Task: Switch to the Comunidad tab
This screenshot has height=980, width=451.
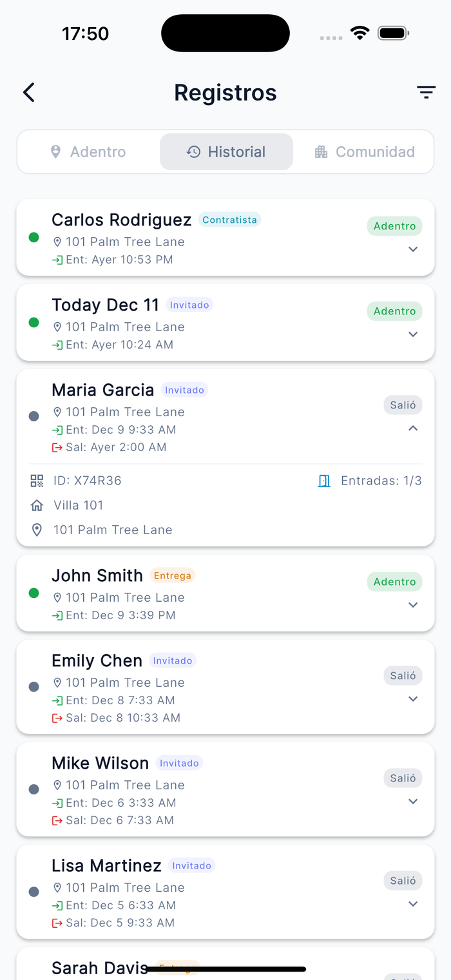Action: (365, 152)
